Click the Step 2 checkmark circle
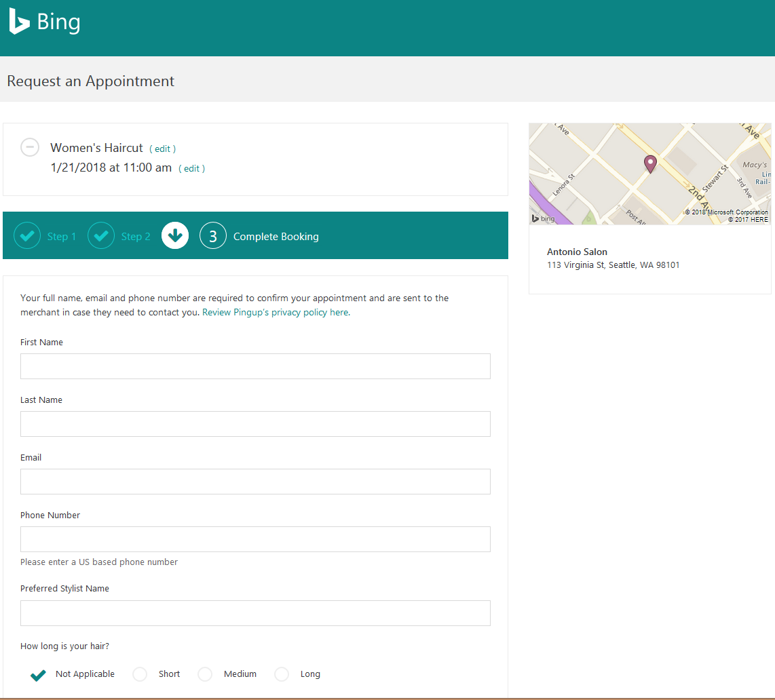775x700 pixels. (x=101, y=236)
